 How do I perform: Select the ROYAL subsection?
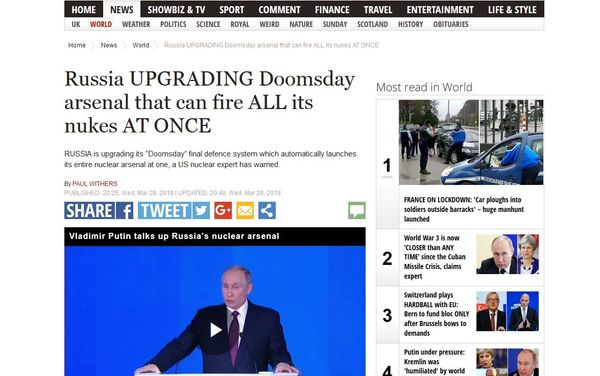(240, 24)
